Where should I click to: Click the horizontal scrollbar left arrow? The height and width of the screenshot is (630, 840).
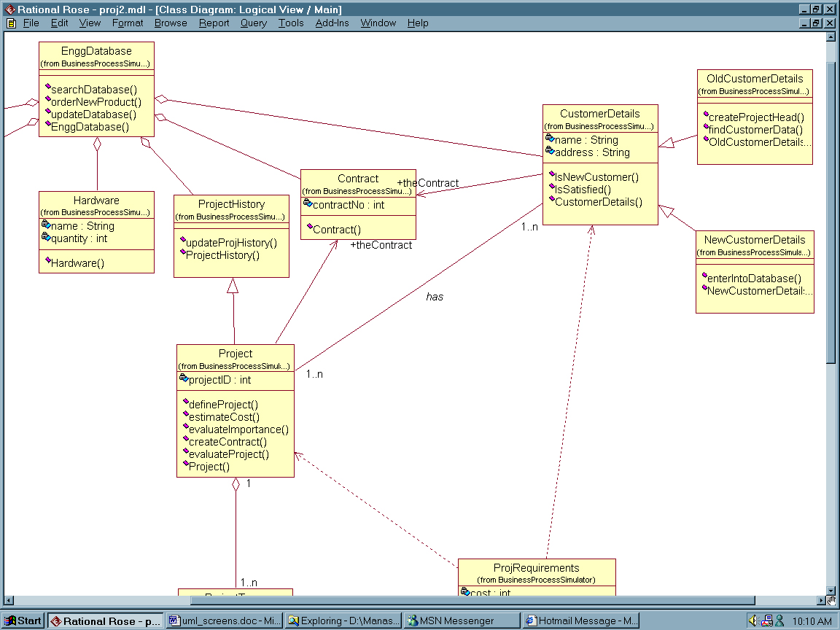point(9,601)
